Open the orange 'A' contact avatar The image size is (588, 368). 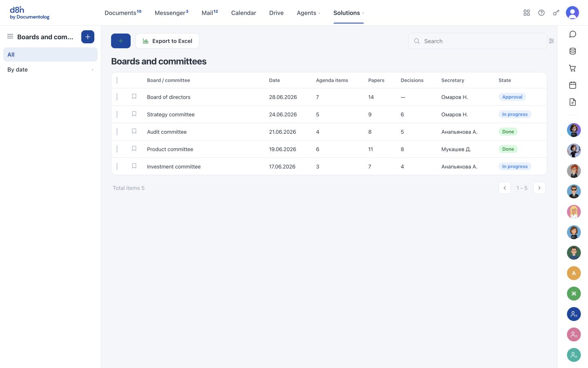[574, 273]
